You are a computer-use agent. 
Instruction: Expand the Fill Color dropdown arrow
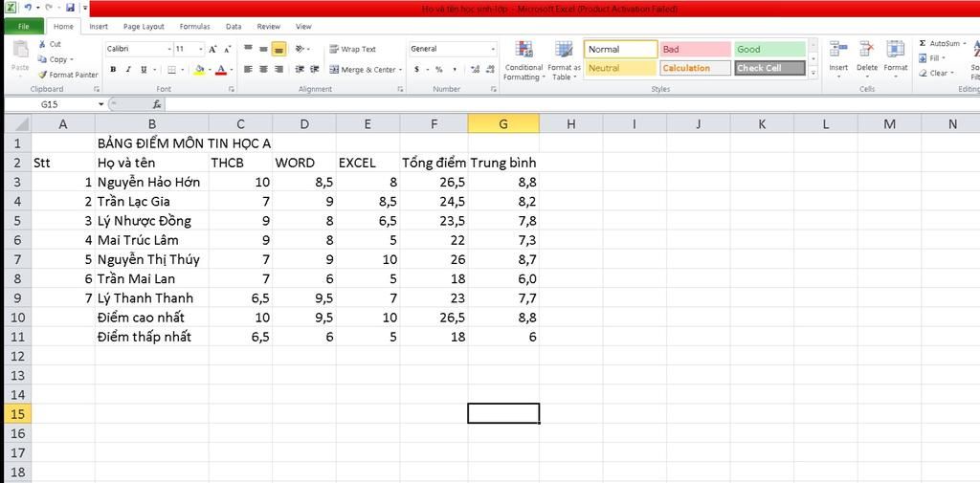click(210, 70)
